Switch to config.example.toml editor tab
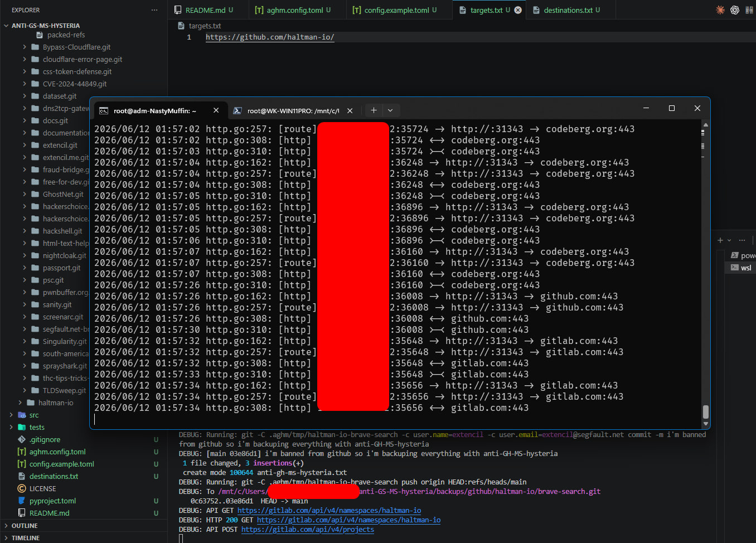 tap(399, 10)
